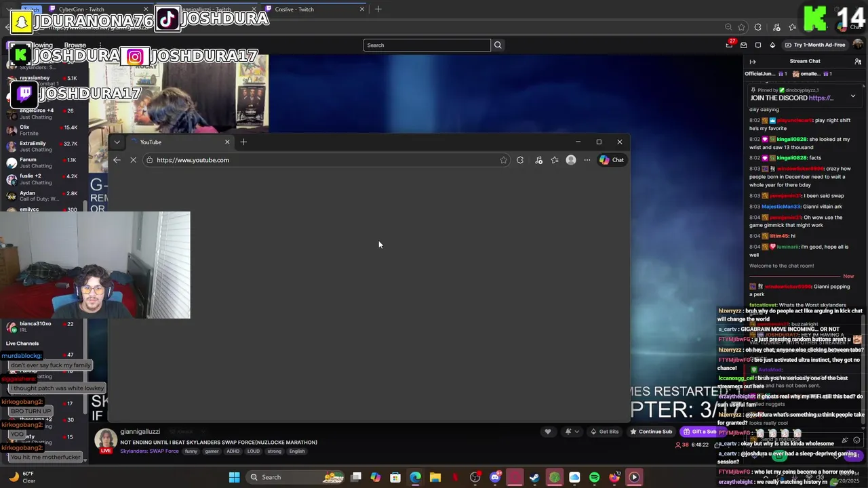The height and width of the screenshot is (488, 868).
Task: Open a new tab in the YouTube window
Action: pyautogui.click(x=243, y=142)
